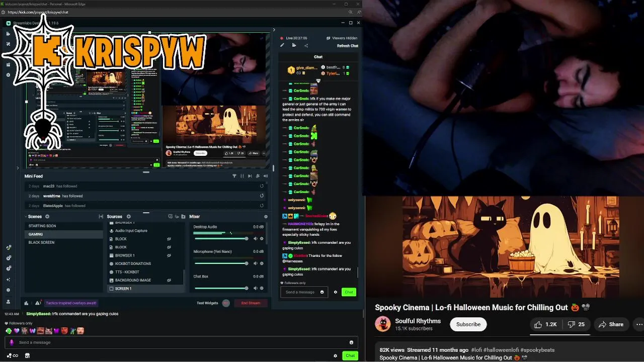Select the STARTING SOON scene
This screenshot has width=644, height=362.
coord(64,226)
